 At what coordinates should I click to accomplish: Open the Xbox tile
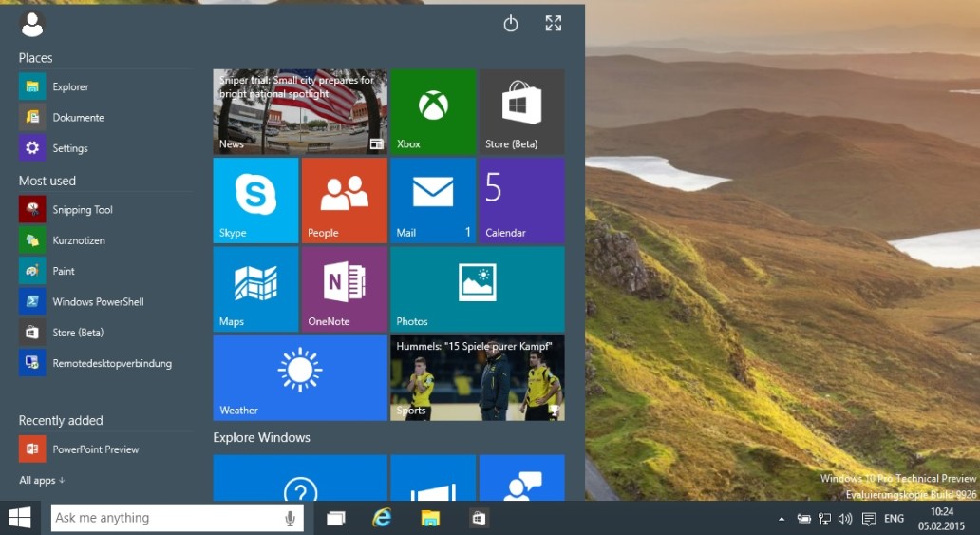coord(433,111)
